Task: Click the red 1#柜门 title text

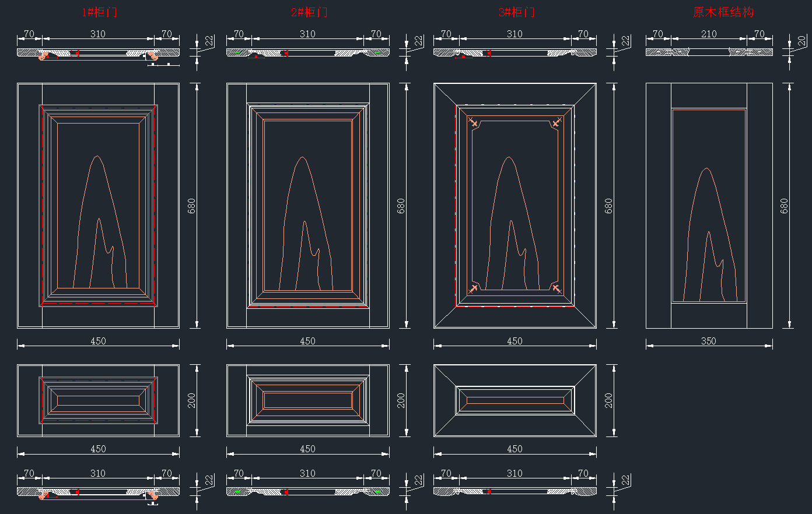Action: click(x=99, y=12)
